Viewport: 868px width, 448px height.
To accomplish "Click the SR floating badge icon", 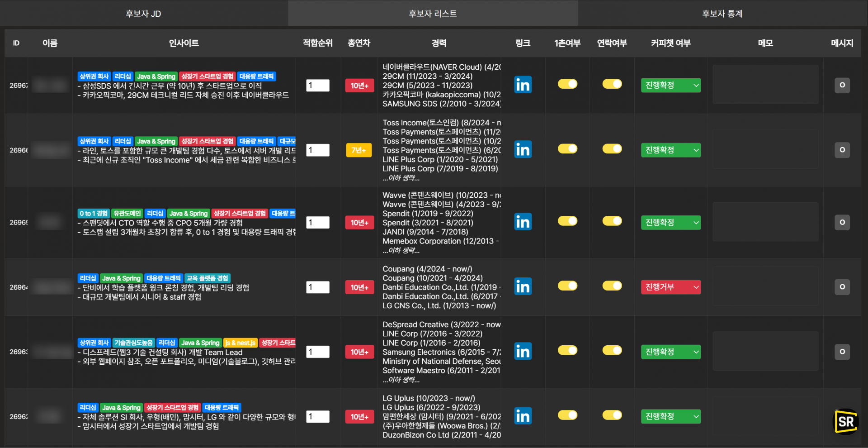I will click(x=846, y=422).
